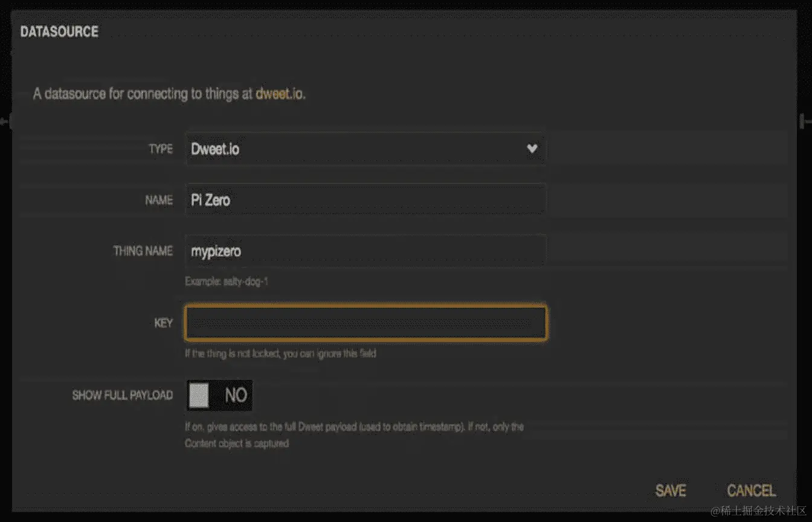Focus the Thing Name field with mypizero
This screenshot has height=522, width=812.
tap(365, 251)
